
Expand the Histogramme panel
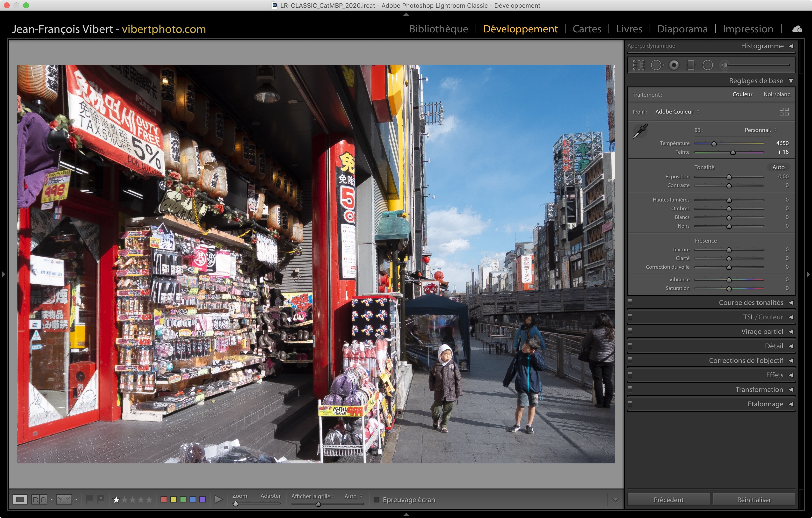[791, 46]
